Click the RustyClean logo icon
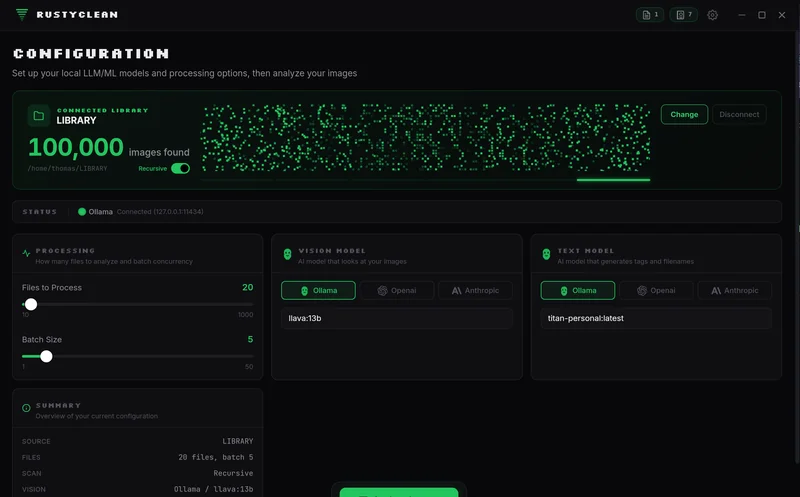Screen dimensions: 800x497 click(22, 15)
